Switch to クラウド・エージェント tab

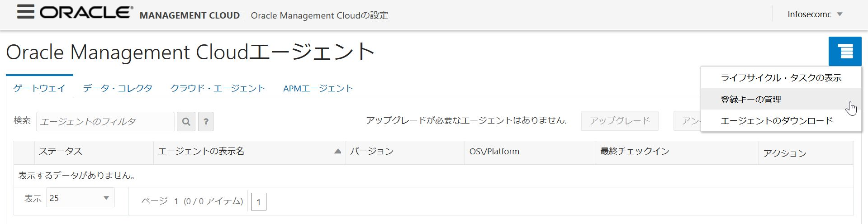coord(218,88)
